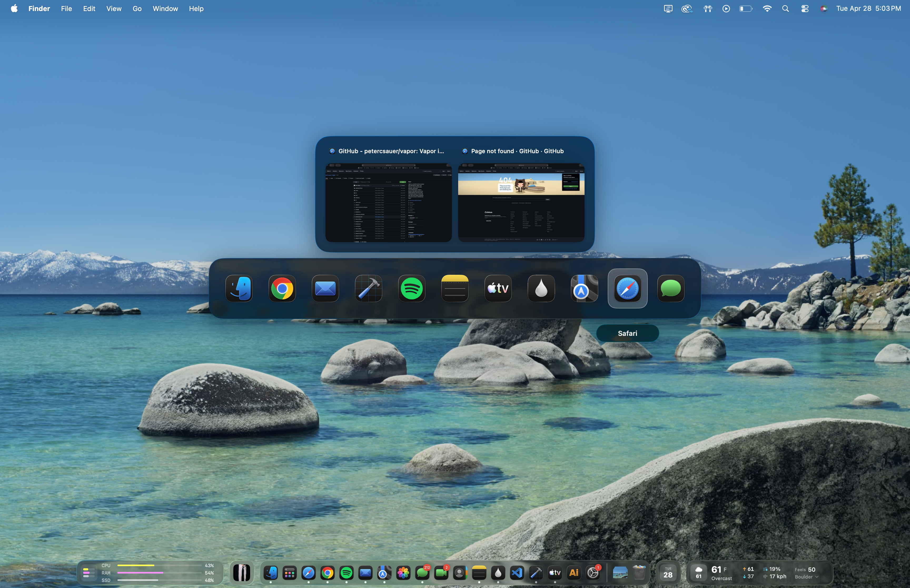Open the Go menu

coord(137,8)
